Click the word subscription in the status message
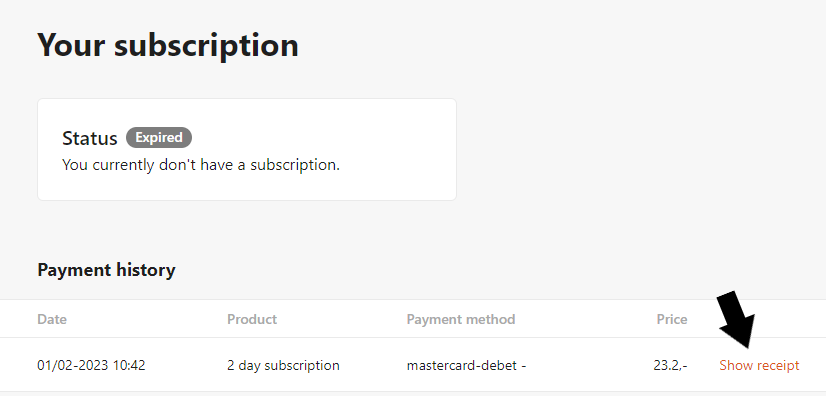 tap(294, 165)
